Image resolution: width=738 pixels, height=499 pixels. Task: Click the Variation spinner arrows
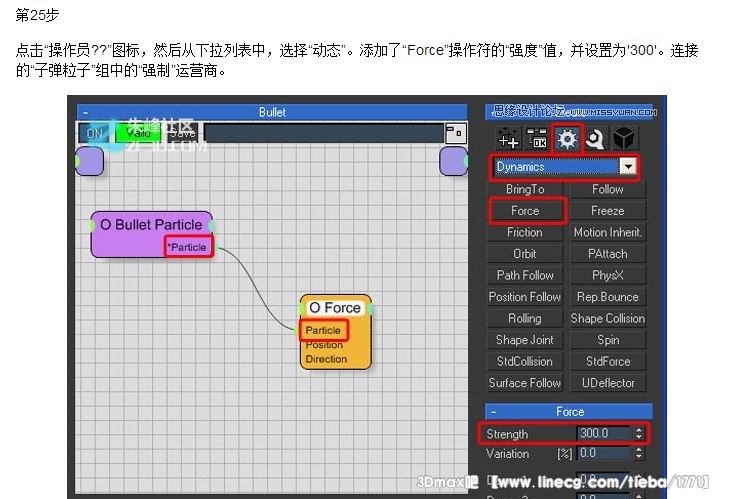tap(638, 454)
